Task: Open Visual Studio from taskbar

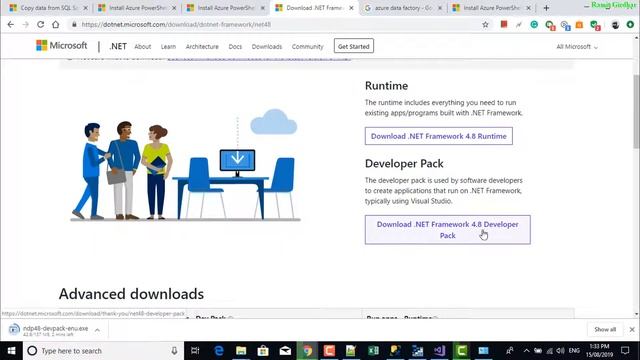Action: point(439,351)
